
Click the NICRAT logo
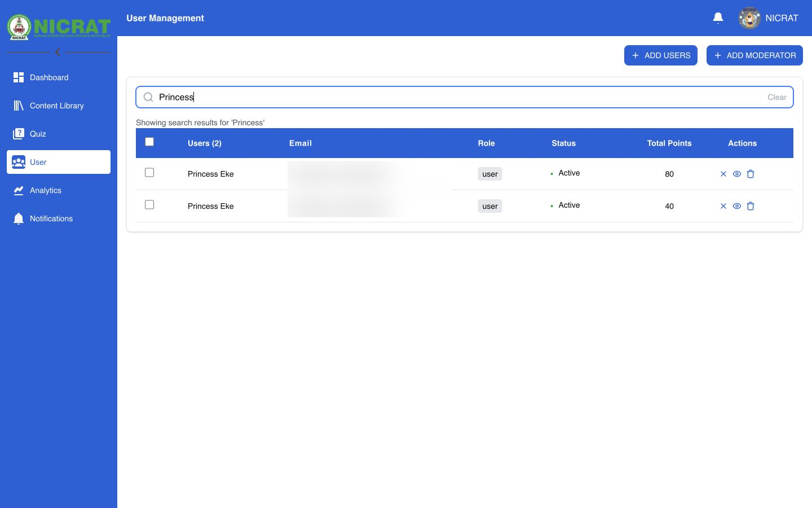point(59,27)
